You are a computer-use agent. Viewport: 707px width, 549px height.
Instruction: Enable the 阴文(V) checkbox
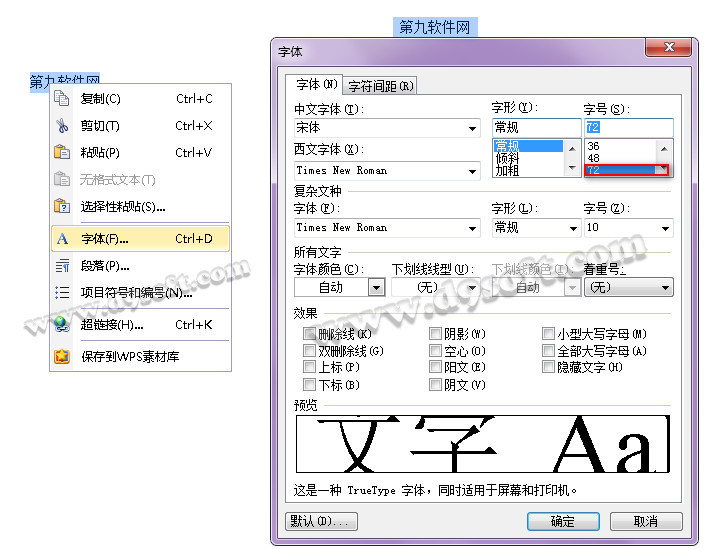(435, 384)
